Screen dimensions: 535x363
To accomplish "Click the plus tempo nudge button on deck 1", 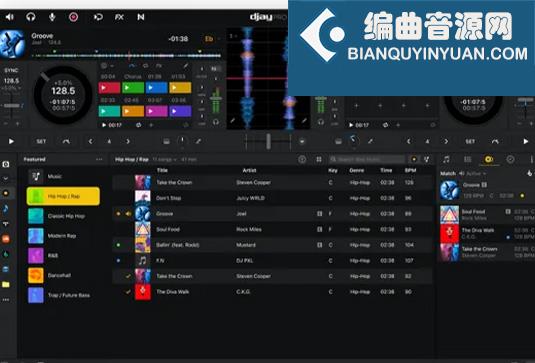I will coord(18,124).
